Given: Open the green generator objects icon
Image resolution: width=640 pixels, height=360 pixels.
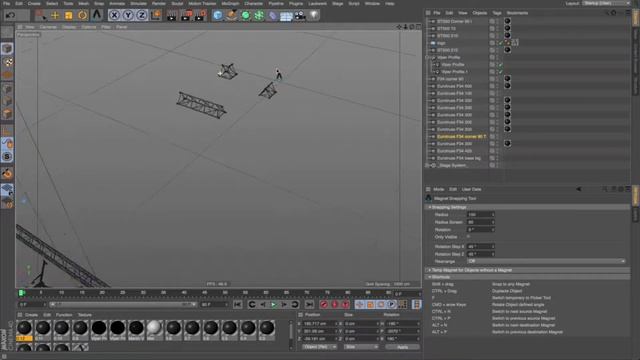Looking at the screenshot, I should 245,16.
